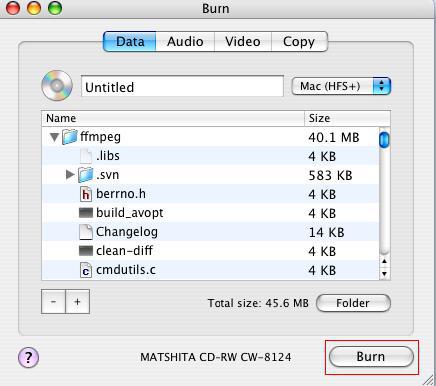The height and width of the screenshot is (386, 436).
Task: Minimize the window with yellow button
Action: [34, 8]
